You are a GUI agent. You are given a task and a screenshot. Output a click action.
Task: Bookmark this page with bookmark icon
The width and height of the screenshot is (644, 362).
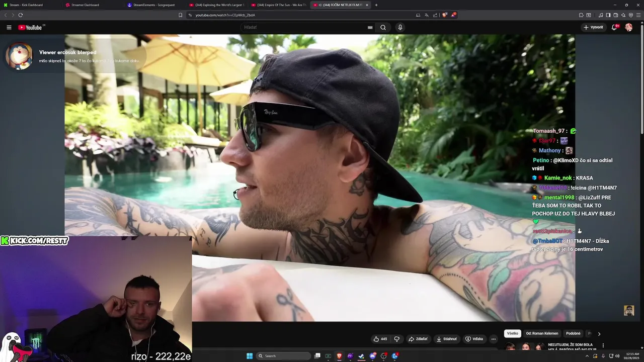click(181, 15)
